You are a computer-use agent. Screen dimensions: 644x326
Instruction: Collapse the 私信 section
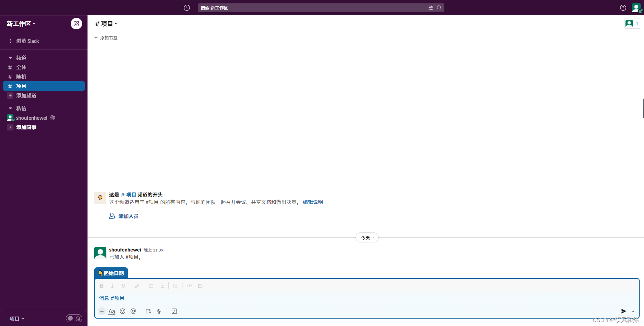point(10,108)
